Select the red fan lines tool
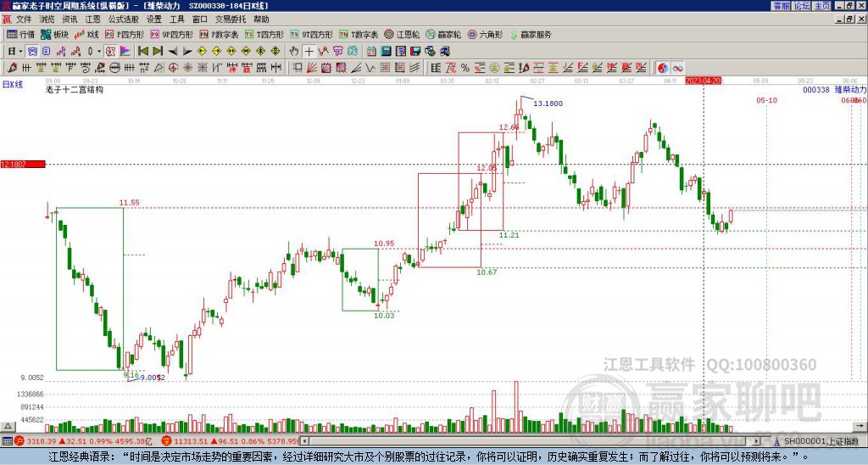Viewport: 868px width, 465px height. 312,68
